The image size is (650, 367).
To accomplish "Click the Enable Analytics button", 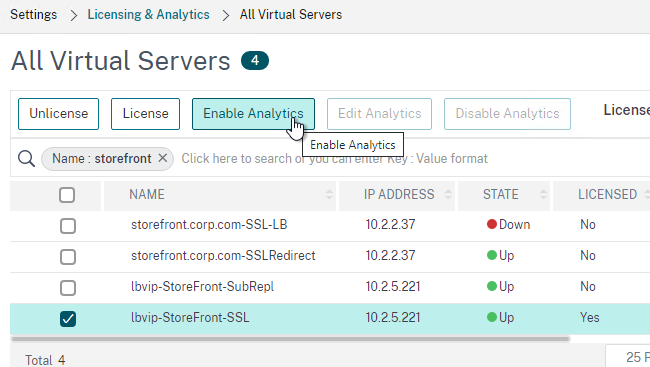I will 253,114.
